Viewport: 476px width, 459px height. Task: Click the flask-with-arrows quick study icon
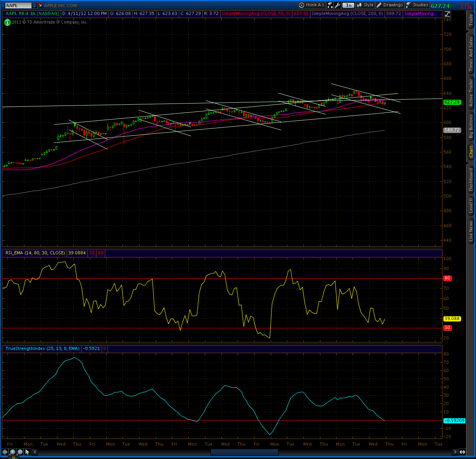(x=330, y=5)
